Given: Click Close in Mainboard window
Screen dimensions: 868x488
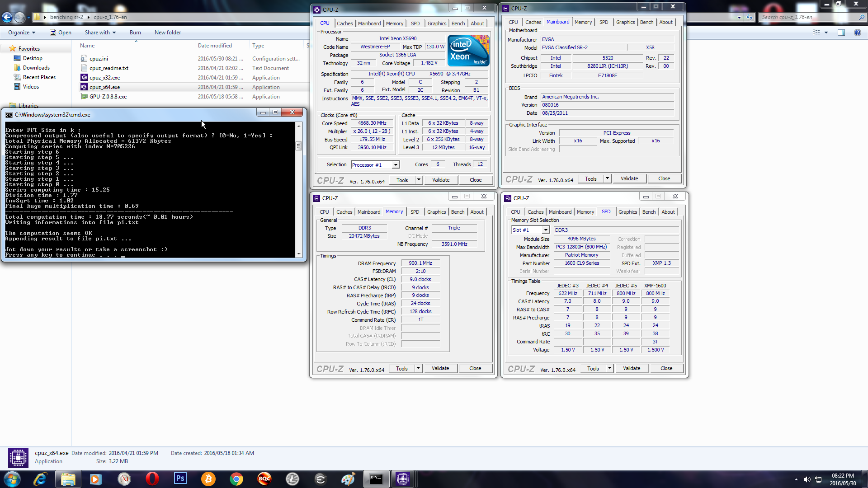Looking at the screenshot, I should (x=664, y=178).
